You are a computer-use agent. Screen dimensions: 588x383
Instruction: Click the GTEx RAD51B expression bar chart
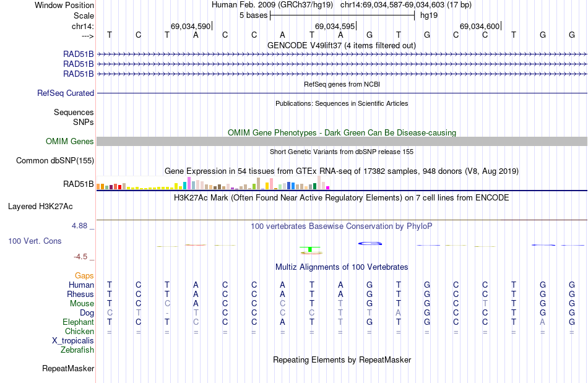[x=213, y=183]
